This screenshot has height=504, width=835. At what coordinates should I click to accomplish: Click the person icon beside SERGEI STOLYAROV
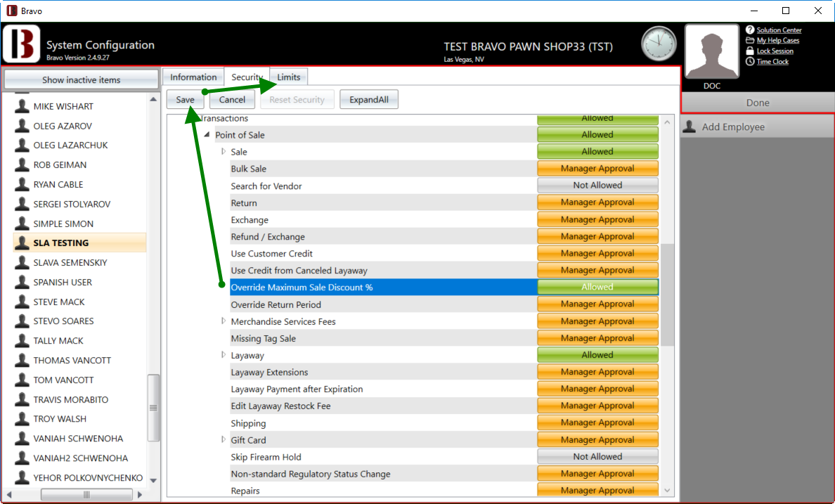[22, 204]
